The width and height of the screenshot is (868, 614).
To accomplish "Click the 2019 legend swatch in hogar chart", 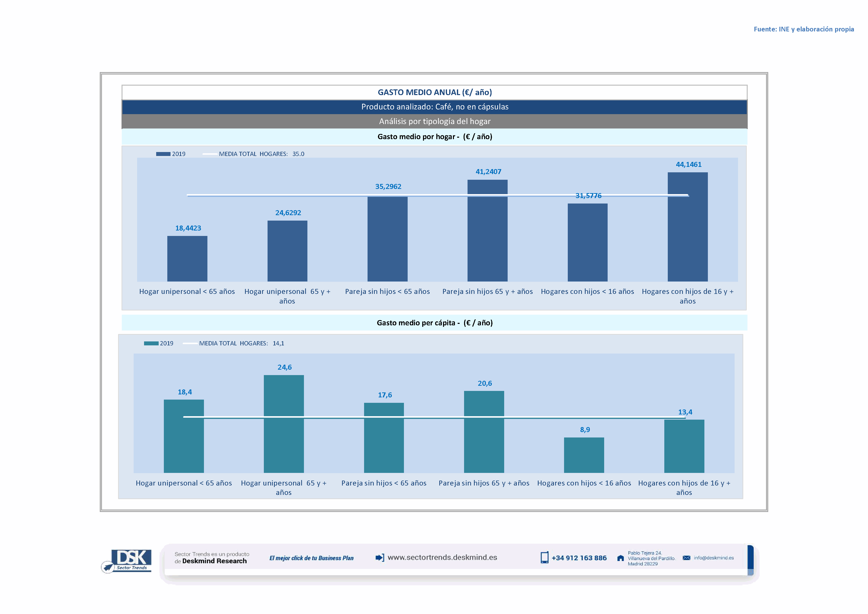I will [163, 154].
